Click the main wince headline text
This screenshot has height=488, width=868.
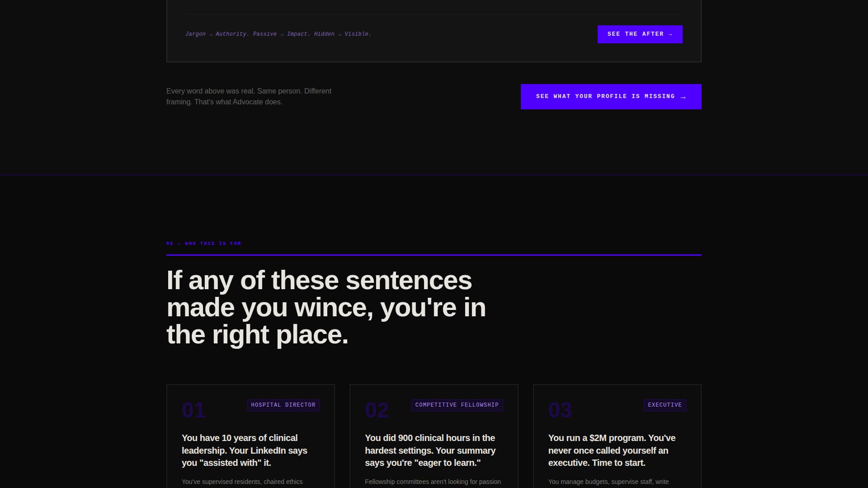pos(326,307)
